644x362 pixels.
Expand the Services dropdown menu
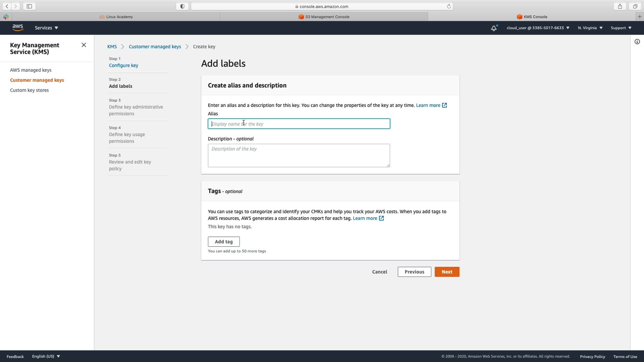click(46, 28)
